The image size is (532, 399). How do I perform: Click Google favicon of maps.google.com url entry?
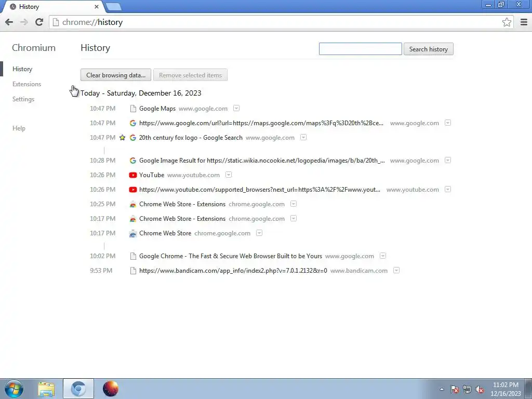[x=133, y=123]
